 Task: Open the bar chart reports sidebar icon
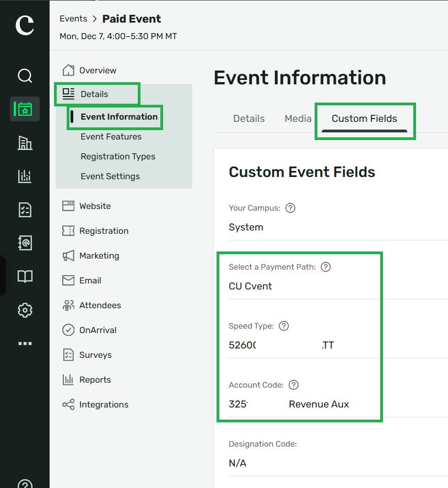click(x=25, y=176)
